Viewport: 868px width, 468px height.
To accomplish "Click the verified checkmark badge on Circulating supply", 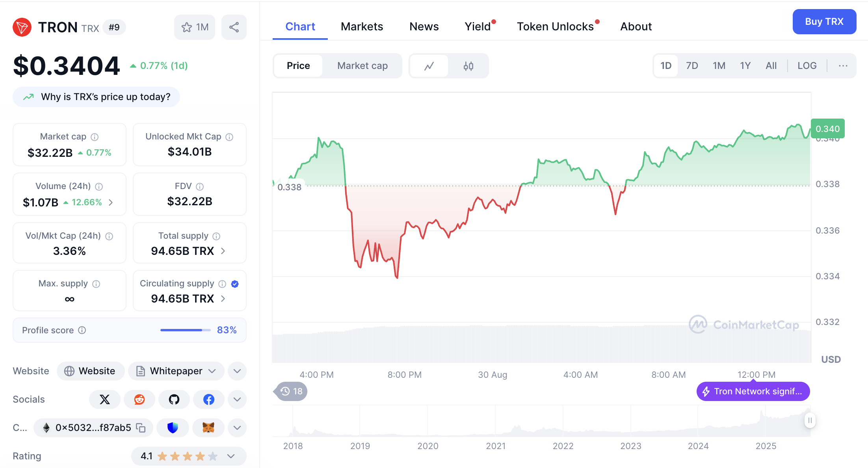I will tap(235, 284).
